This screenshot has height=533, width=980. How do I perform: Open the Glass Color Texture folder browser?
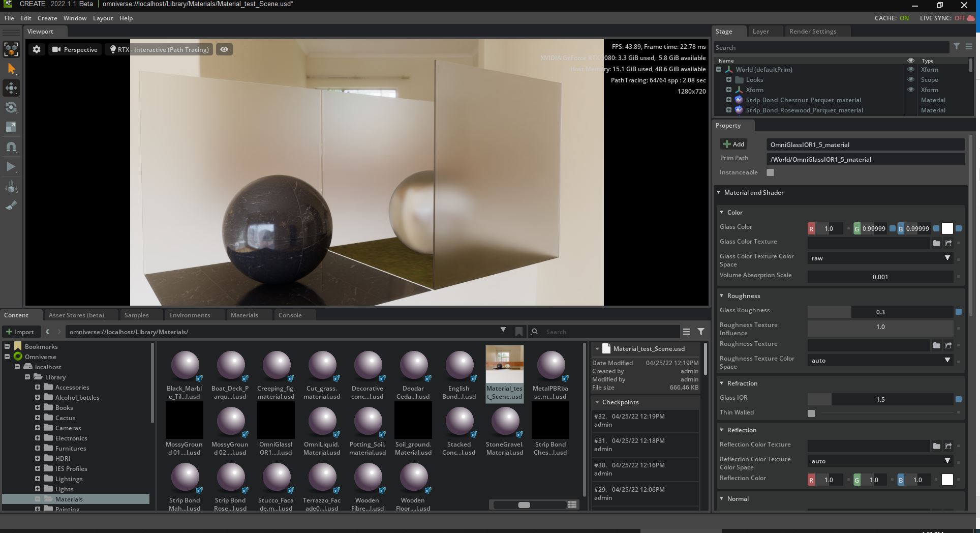point(937,243)
